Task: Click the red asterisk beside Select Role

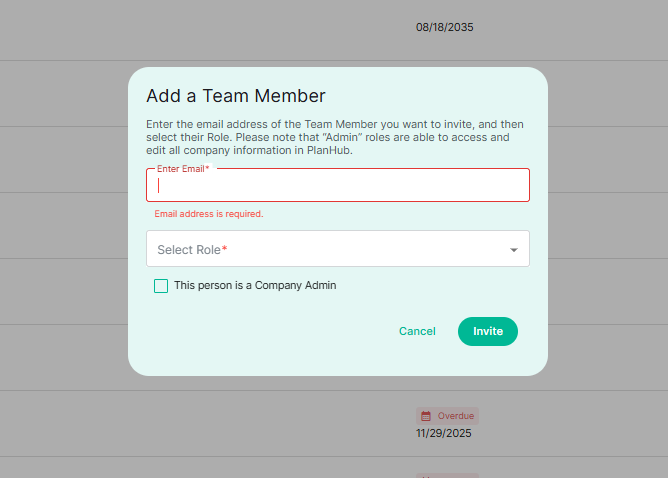Action: point(225,248)
